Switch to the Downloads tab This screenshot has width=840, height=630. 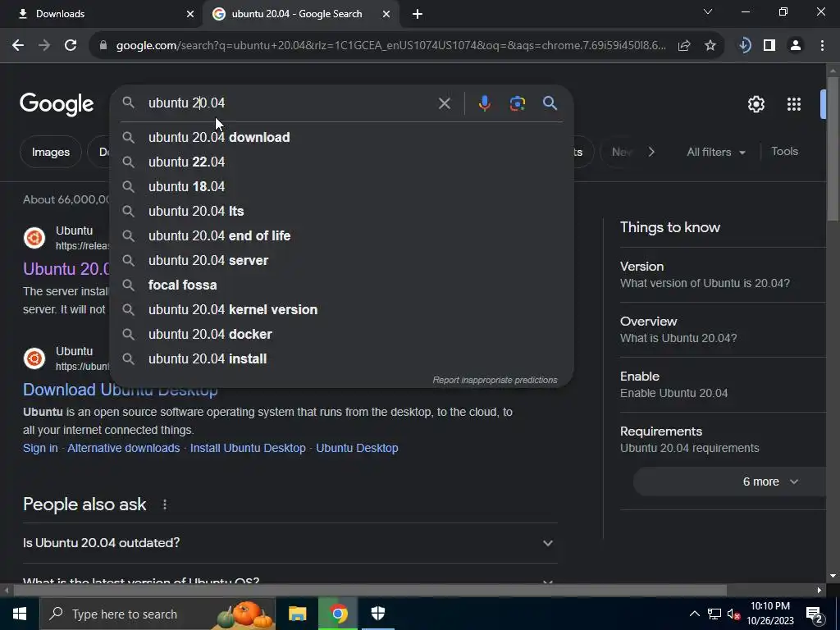pyautogui.click(x=101, y=14)
